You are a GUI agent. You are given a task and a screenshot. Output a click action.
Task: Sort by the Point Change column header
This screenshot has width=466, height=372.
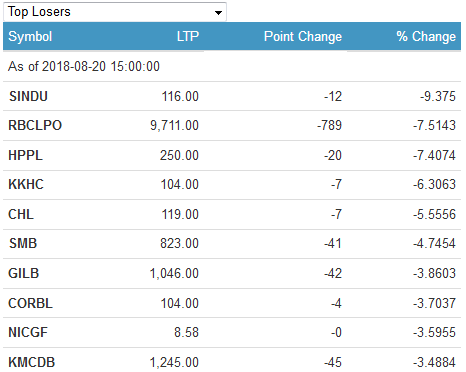(303, 36)
